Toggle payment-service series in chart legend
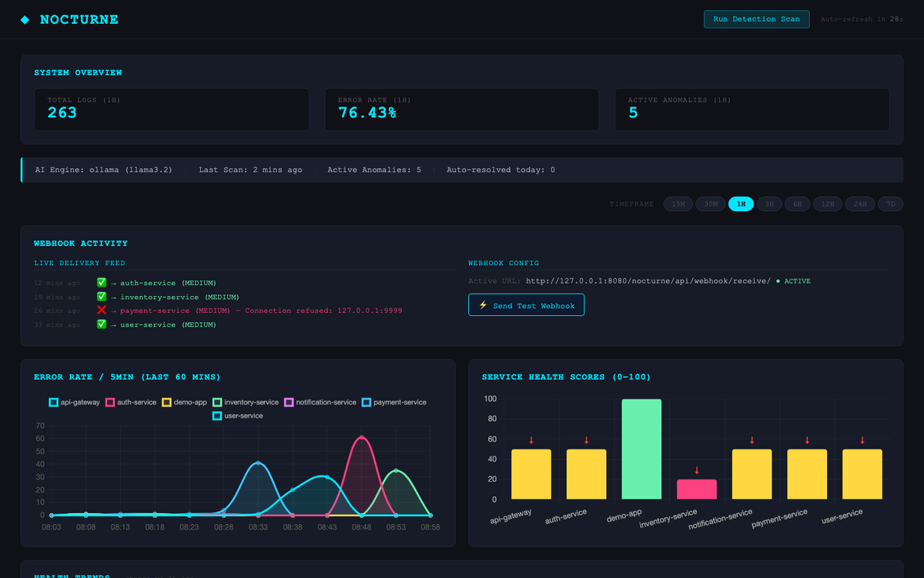Viewport: 924px width, 578px height. (394, 402)
